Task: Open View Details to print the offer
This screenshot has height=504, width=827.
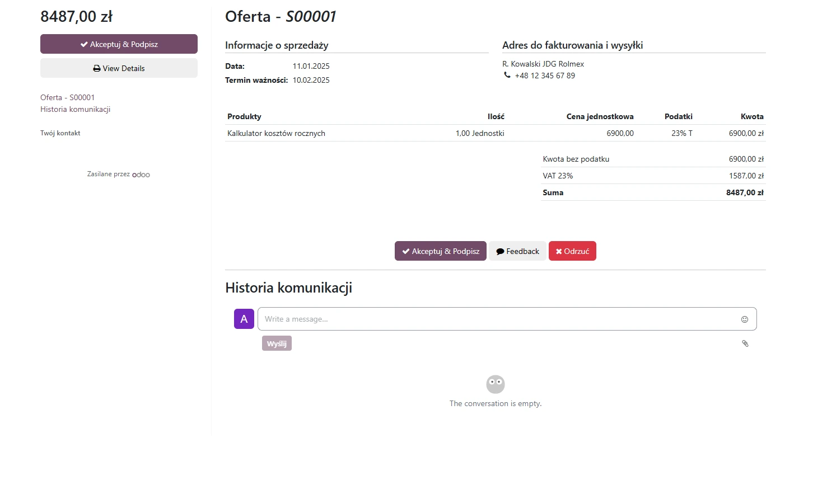Action: 119,68
